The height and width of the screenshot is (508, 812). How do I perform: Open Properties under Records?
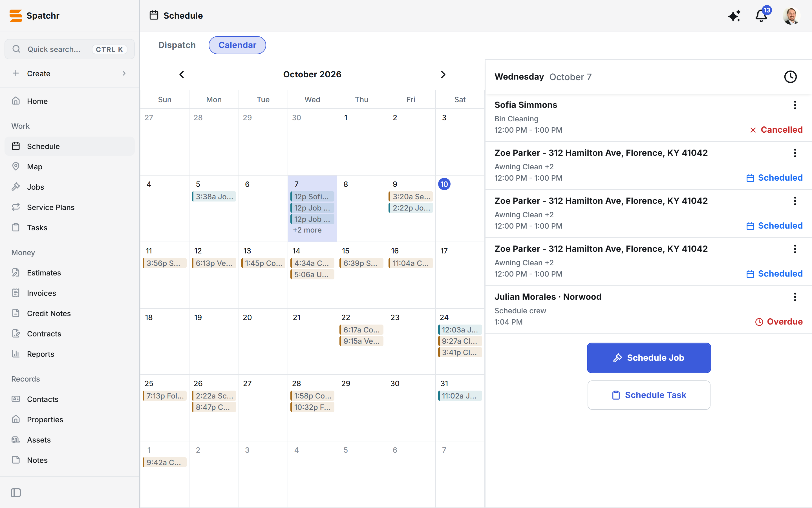tap(69, 420)
